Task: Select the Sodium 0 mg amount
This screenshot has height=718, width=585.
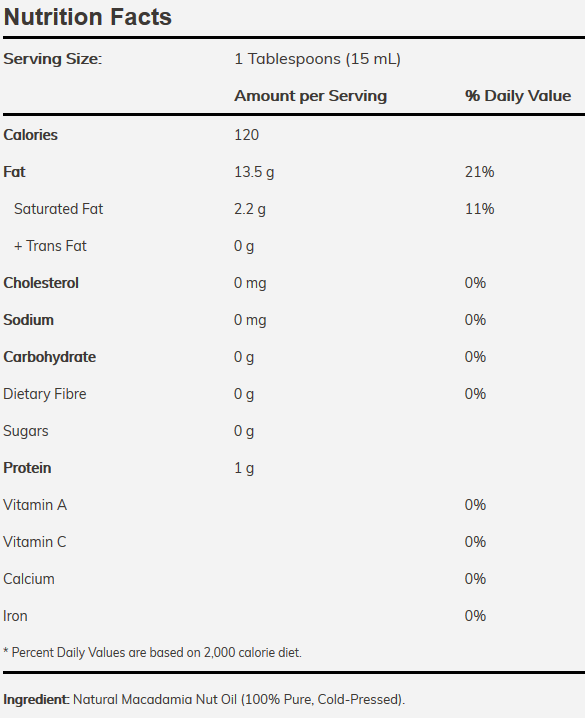Action: pos(250,321)
